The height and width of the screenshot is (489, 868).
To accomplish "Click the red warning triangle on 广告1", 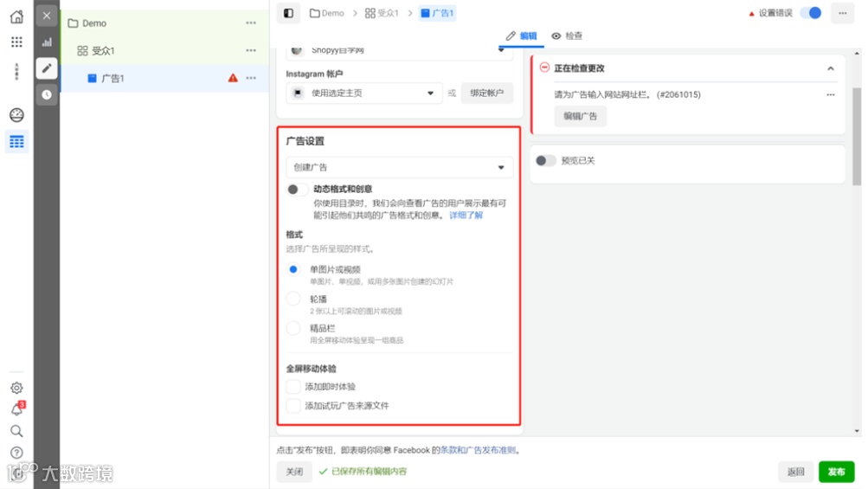I will tap(233, 78).
